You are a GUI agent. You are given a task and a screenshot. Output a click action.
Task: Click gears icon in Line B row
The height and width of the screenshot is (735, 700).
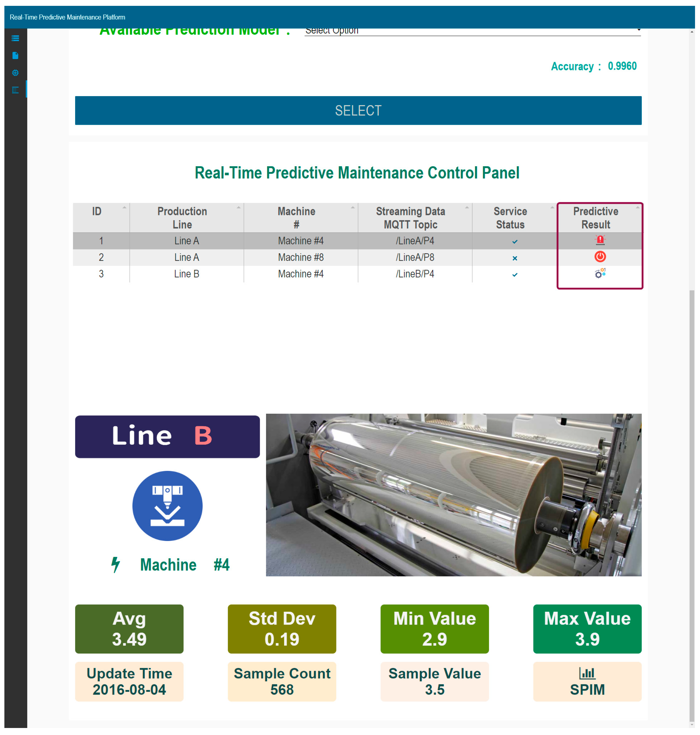click(600, 273)
